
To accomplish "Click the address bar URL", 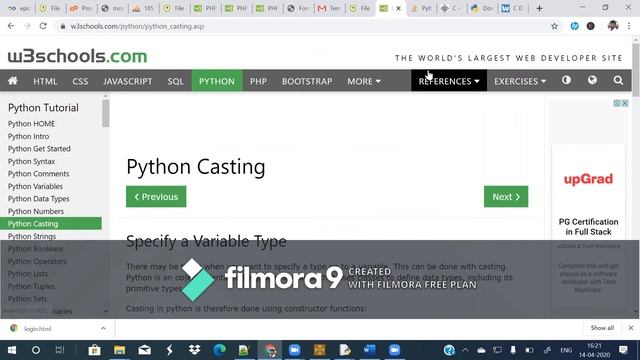I will 137,26.
